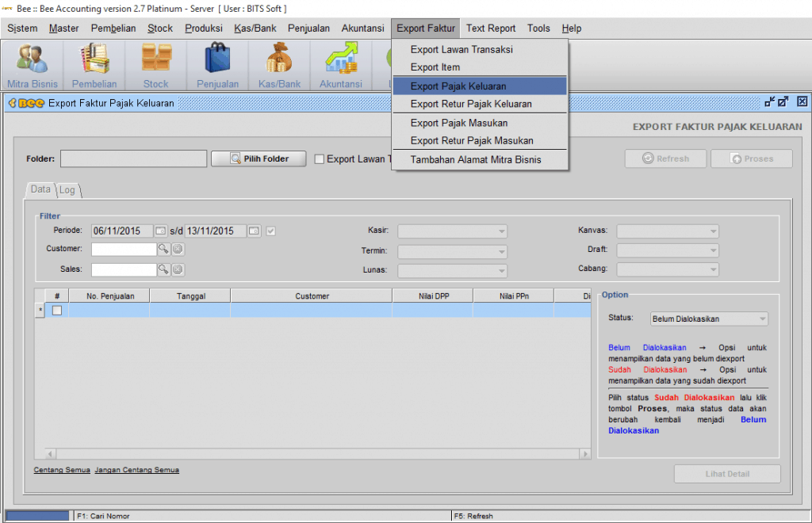812x523 pixels.
Task: Check the first row checkbox in table
Action: point(57,311)
